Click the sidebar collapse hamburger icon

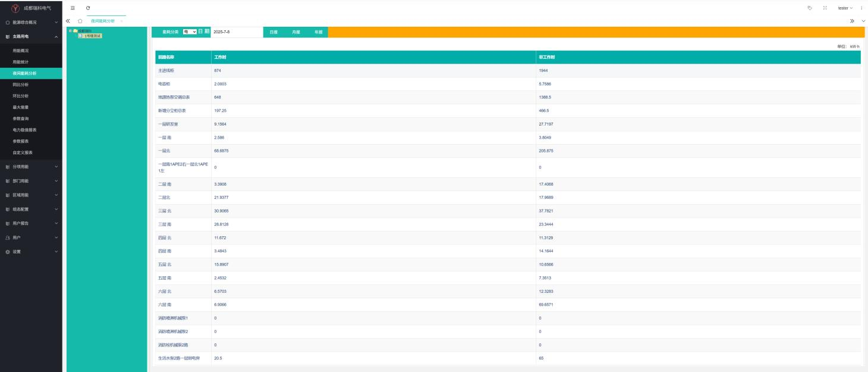coord(73,8)
